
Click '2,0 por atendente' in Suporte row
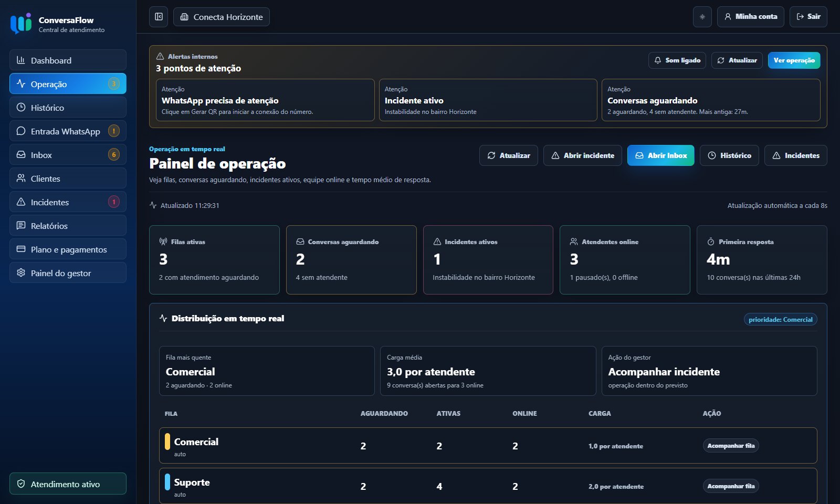(x=616, y=487)
